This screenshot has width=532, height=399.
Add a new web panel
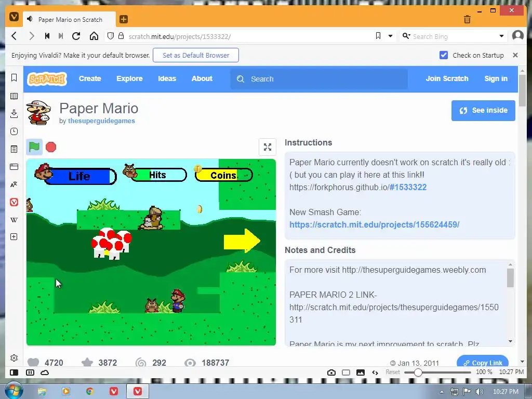14,237
